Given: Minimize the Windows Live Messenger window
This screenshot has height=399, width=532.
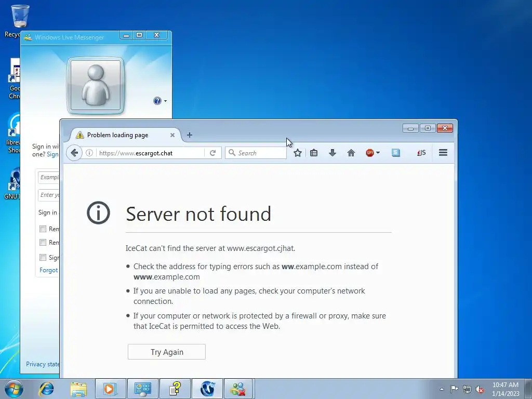Looking at the screenshot, I should [126, 35].
